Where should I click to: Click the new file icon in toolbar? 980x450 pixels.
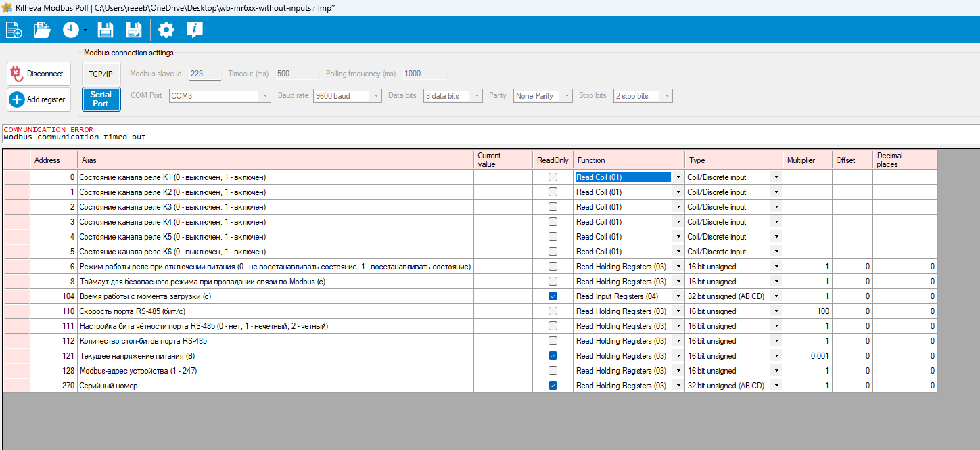(14, 30)
